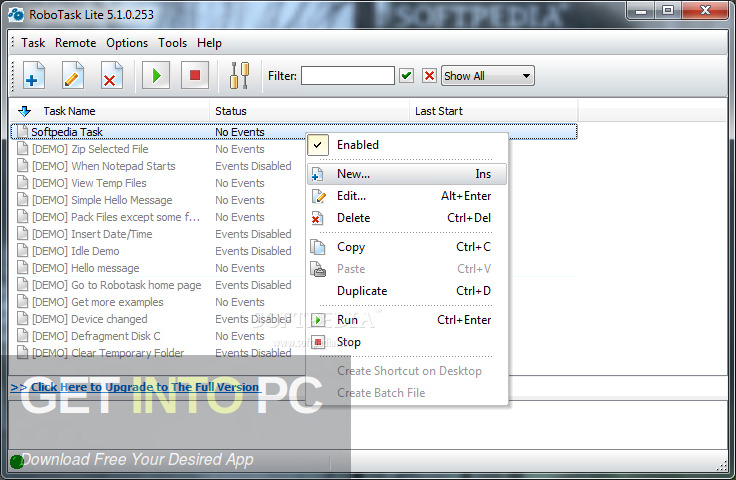The height and width of the screenshot is (480, 736).
Task: Maximize the RoboTask Lite window
Action: pos(668,10)
